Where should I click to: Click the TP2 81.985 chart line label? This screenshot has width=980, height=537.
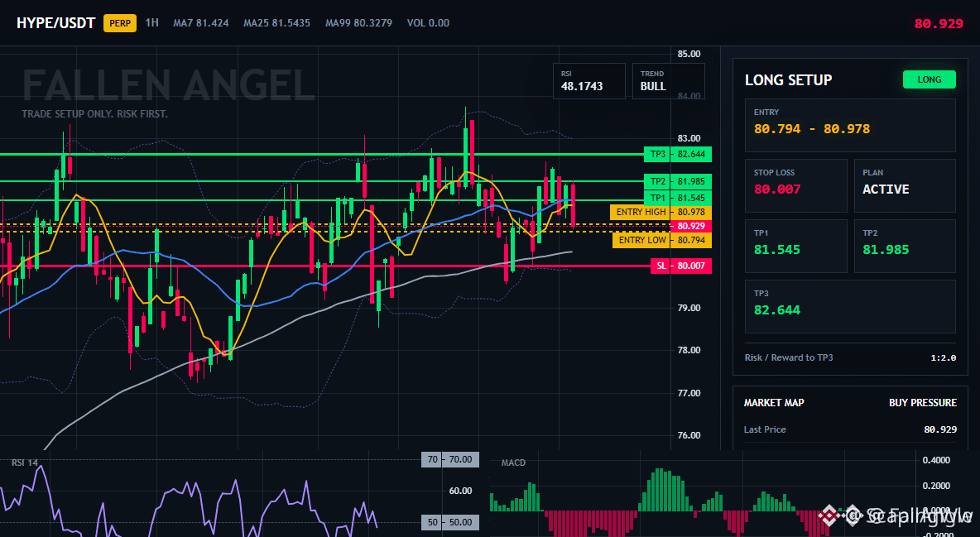point(678,181)
